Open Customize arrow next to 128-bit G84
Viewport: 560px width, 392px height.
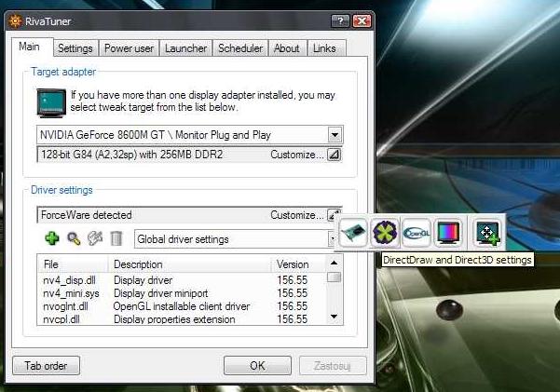pyautogui.click(x=334, y=155)
